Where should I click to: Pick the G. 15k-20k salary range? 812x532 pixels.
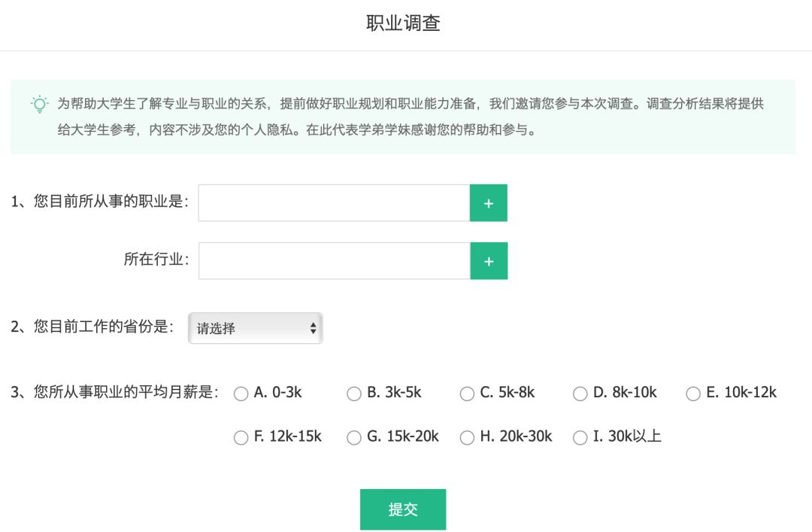[354, 438]
